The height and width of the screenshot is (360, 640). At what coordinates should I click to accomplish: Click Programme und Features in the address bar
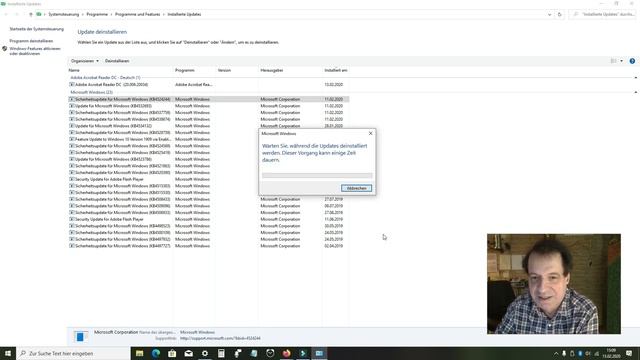tap(138, 14)
